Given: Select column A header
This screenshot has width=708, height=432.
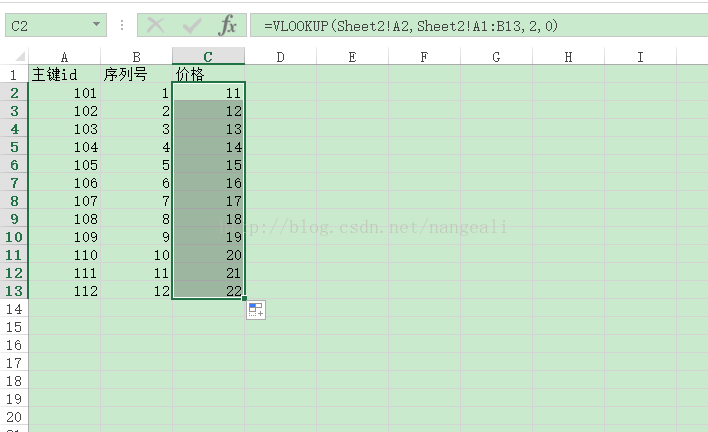Looking at the screenshot, I should [65, 57].
